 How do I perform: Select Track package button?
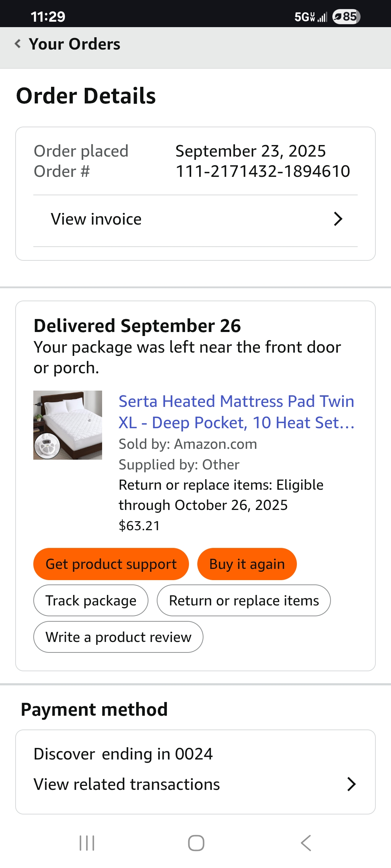91,600
